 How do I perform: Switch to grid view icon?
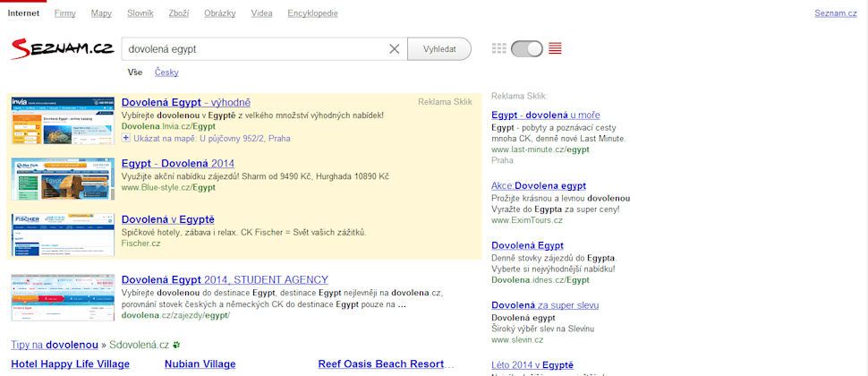[499, 48]
